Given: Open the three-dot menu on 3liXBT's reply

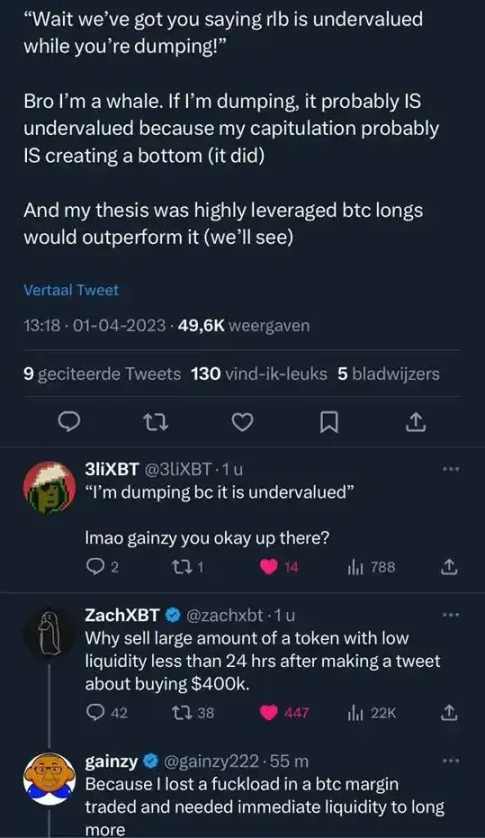Looking at the screenshot, I should (450, 469).
